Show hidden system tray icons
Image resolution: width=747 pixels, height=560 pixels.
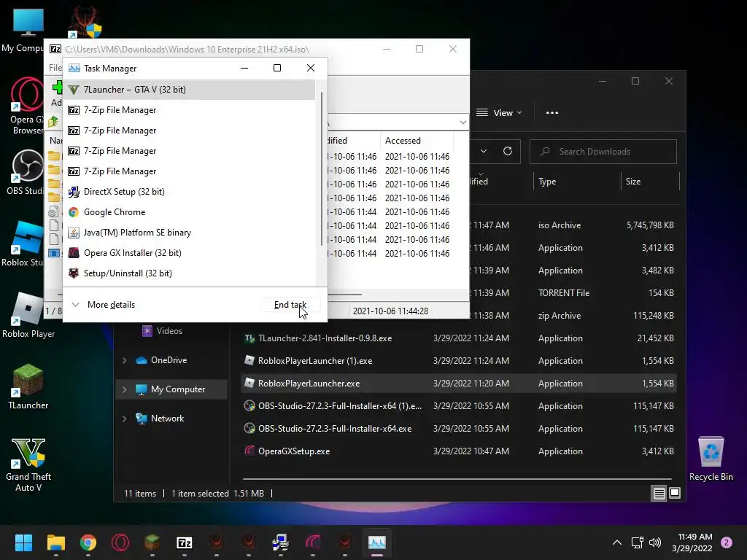617,542
